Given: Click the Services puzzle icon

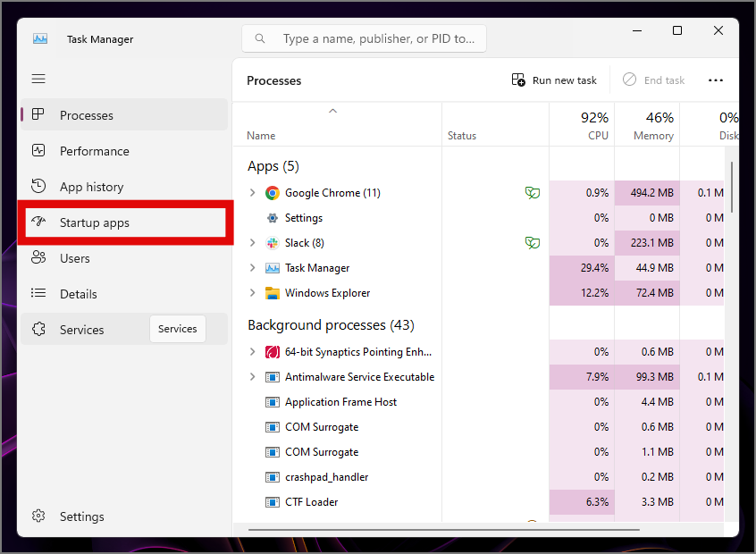Looking at the screenshot, I should point(38,329).
